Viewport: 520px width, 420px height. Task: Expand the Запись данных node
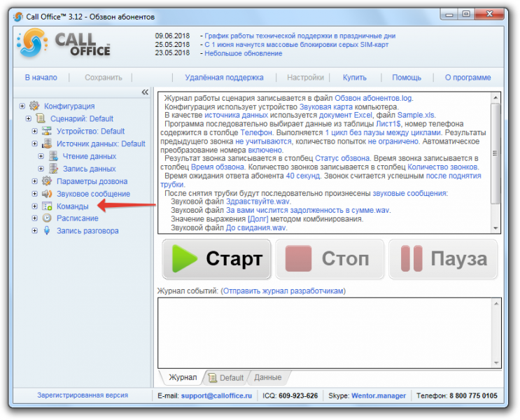[41, 169]
